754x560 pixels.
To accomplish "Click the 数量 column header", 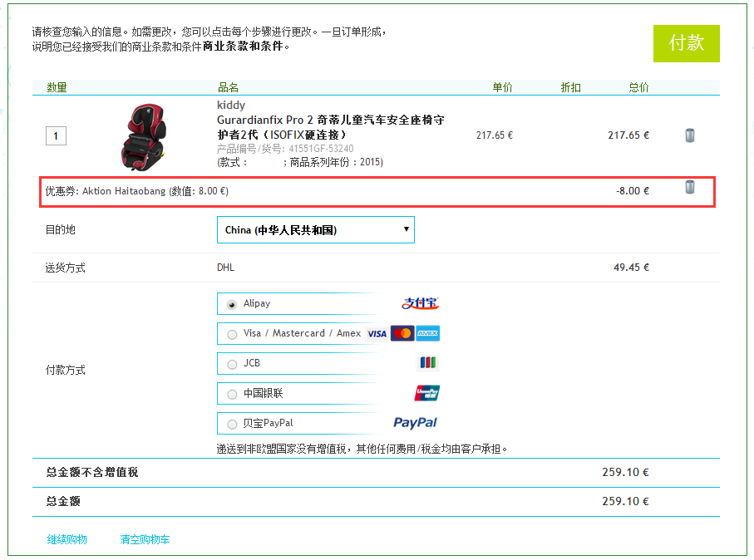I will click(57, 87).
